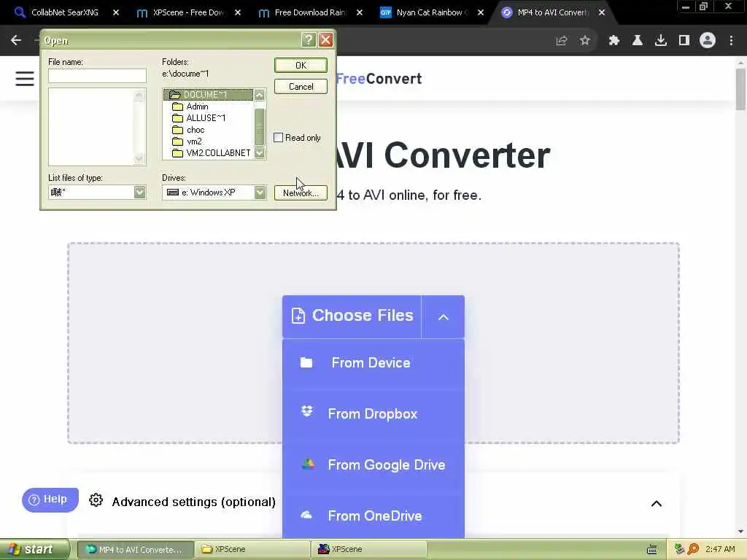The image size is (747, 560).
Task: Choose From Google Drive in the upload menu
Action: click(373, 464)
